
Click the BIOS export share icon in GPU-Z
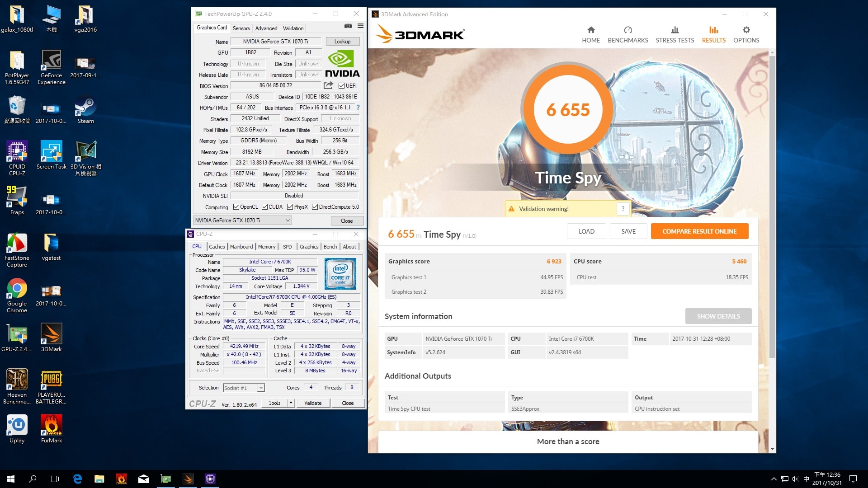[328, 85]
